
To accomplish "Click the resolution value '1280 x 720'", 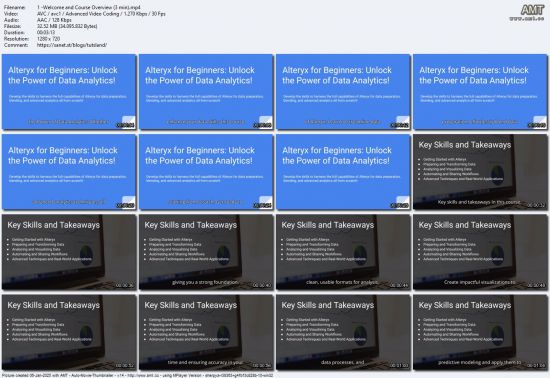I will [48, 39].
